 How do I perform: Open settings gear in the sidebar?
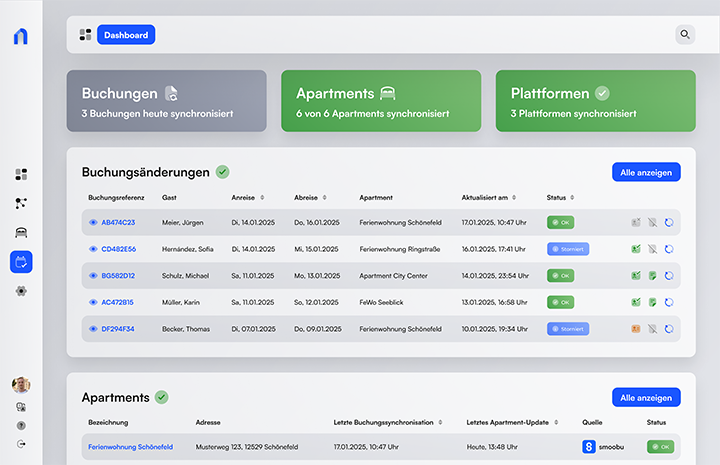click(x=21, y=290)
